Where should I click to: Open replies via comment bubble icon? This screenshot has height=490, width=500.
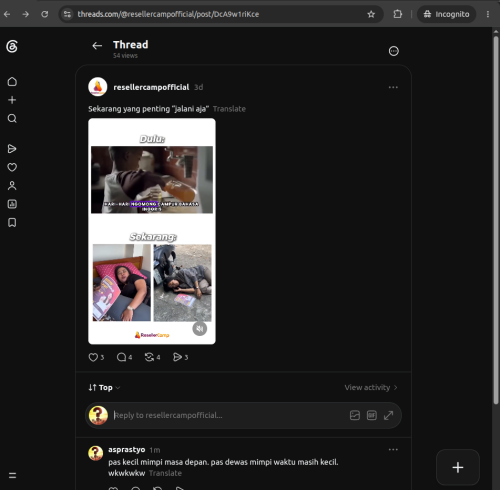[121, 357]
